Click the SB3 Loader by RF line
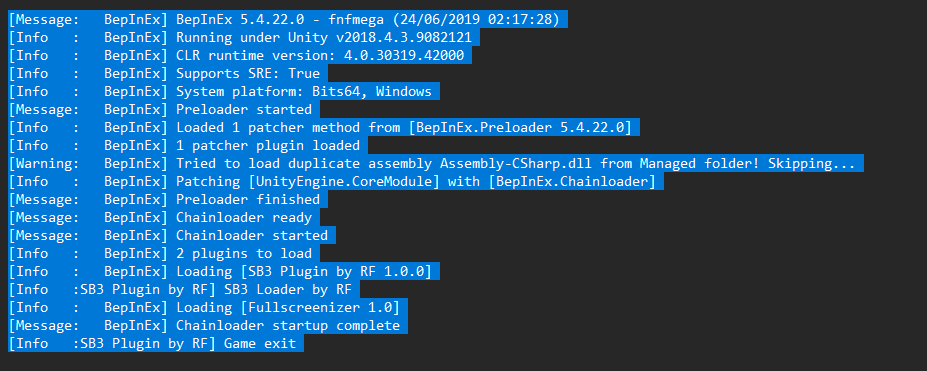This screenshot has height=371, width=927. pos(184,289)
